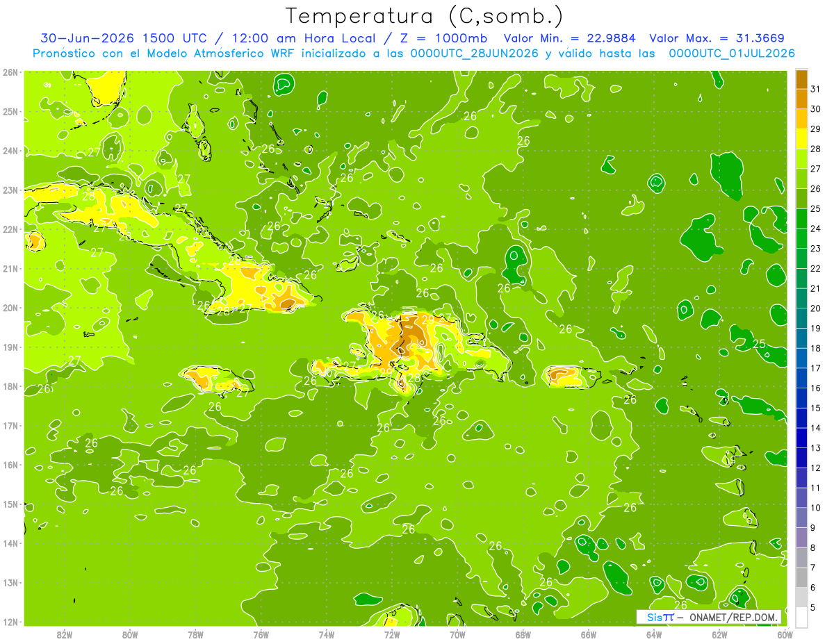Click the 14N latitude axis label
The width and height of the screenshot is (834, 644).
(10, 543)
